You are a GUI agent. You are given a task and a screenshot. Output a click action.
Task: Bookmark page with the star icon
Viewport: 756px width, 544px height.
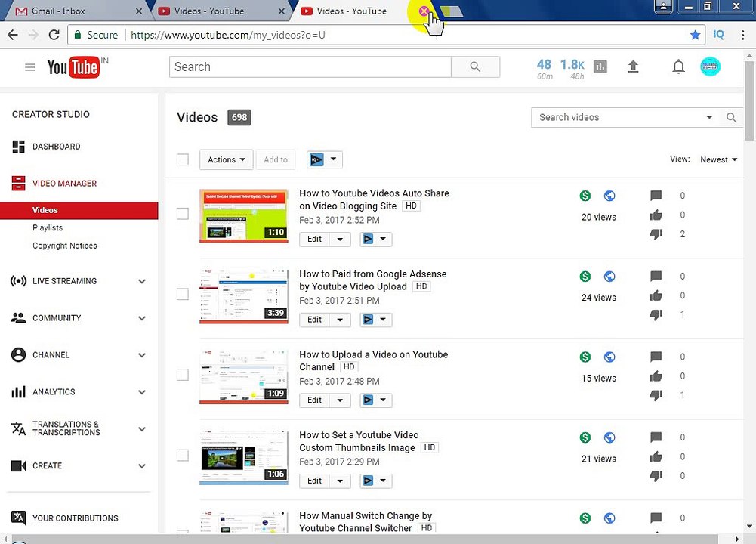click(695, 35)
